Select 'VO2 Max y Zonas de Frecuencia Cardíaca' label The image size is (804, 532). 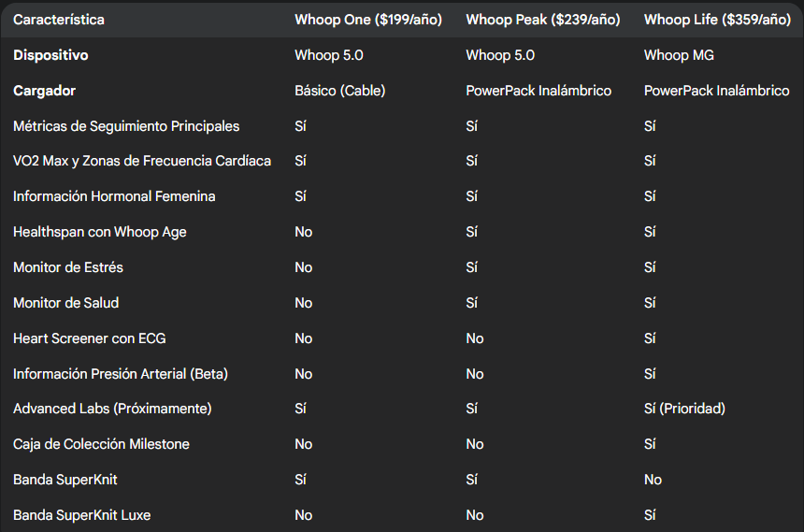pos(142,161)
